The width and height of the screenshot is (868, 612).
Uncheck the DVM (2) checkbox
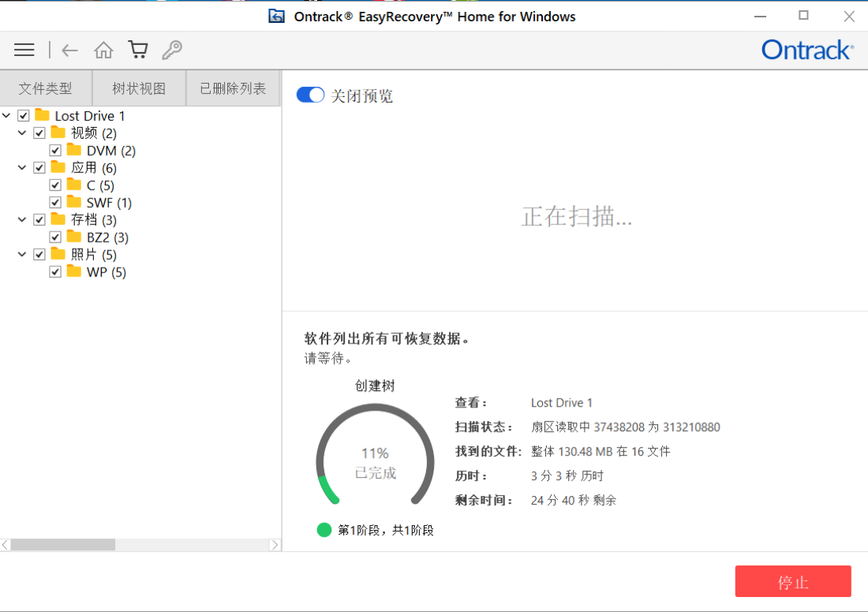54,150
